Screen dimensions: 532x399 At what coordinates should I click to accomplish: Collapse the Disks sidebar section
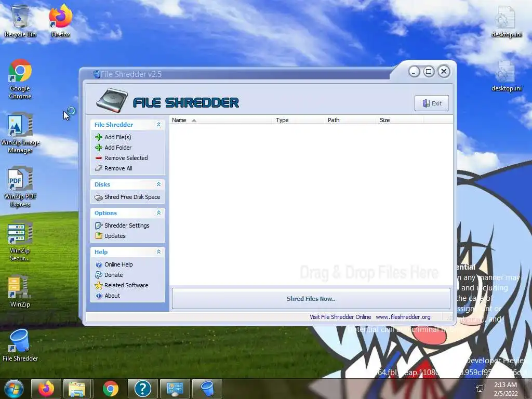click(x=158, y=184)
